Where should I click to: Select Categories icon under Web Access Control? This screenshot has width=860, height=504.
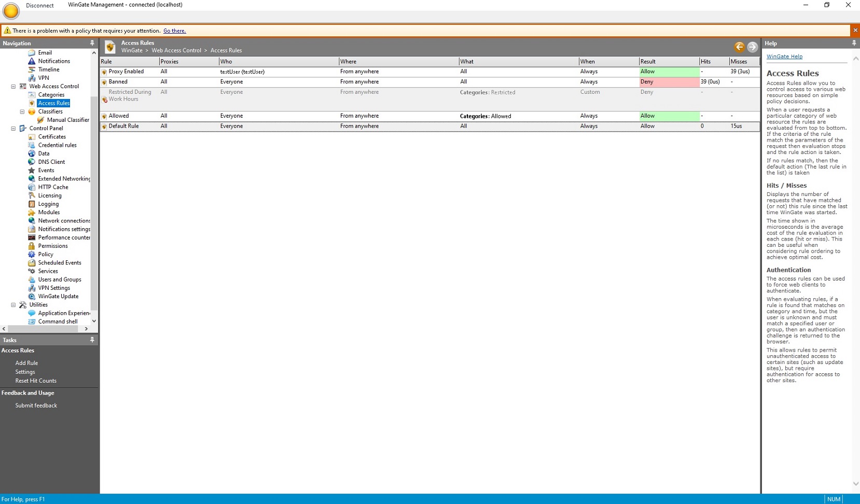point(32,95)
